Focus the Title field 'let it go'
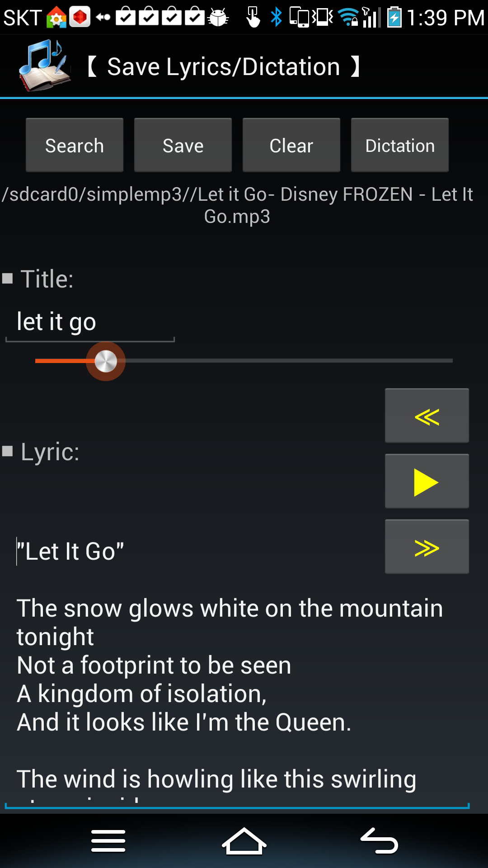This screenshot has width=488, height=868. coord(89,322)
